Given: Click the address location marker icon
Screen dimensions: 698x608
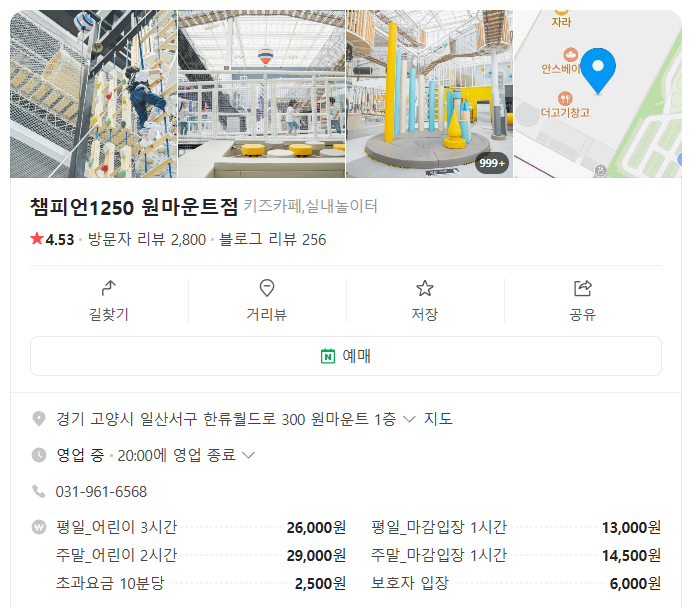Looking at the screenshot, I should pyautogui.click(x=39, y=419).
